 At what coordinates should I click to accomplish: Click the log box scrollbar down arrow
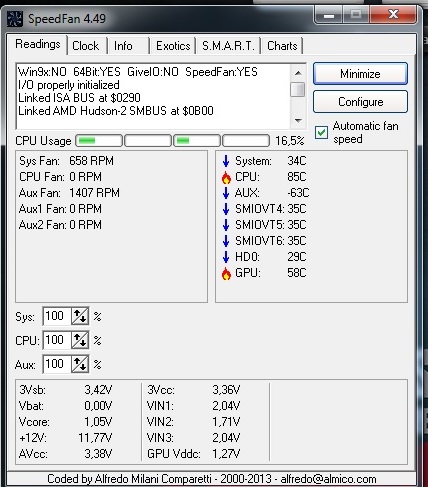[298, 121]
